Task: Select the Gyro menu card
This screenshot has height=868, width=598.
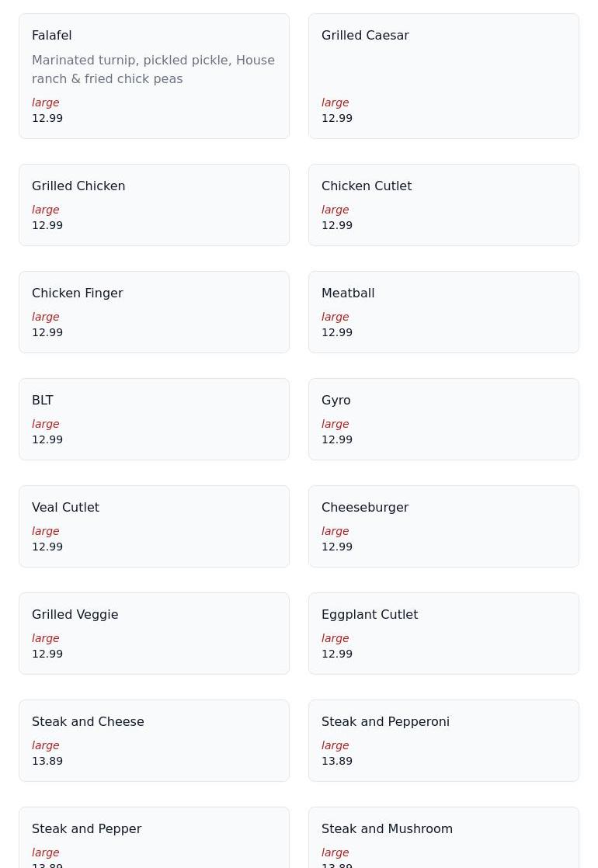Action: 443,419
